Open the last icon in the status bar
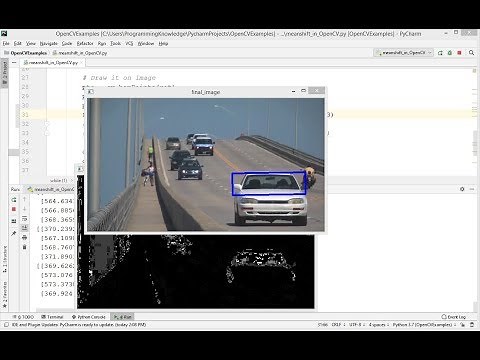Viewport: 480px width, 360px height. [472, 324]
